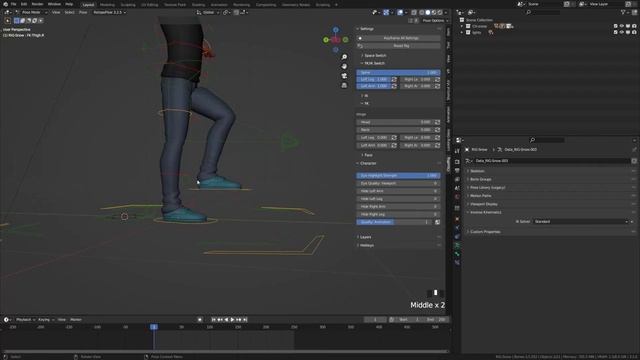This screenshot has height=360, width=640.
Task: Switch to the Modeling workspace tab
Action: point(107,5)
